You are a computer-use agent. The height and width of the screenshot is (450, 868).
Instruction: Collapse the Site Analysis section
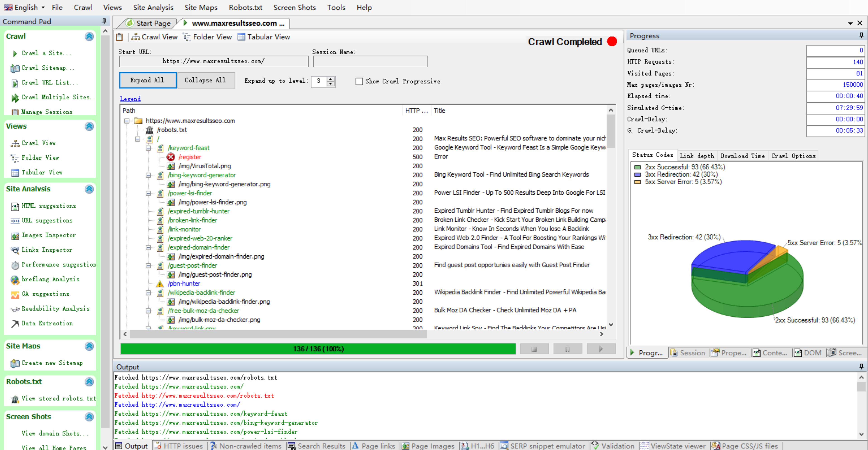pyautogui.click(x=89, y=189)
